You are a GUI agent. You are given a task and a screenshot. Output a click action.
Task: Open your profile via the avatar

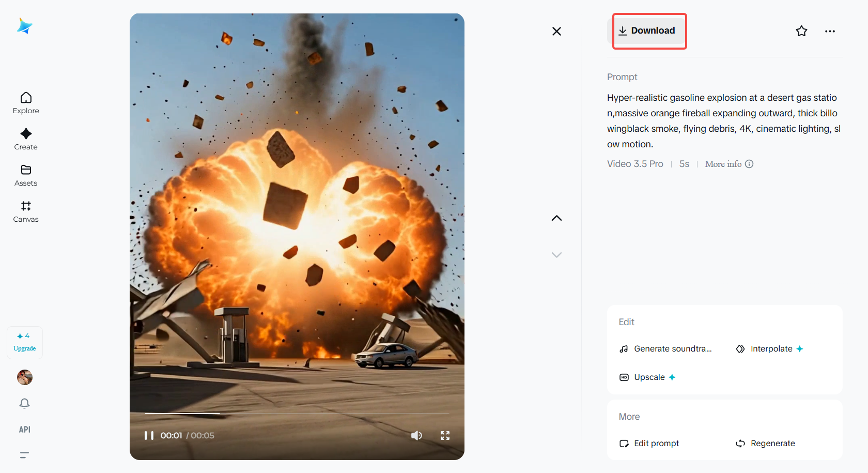click(24, 377)
